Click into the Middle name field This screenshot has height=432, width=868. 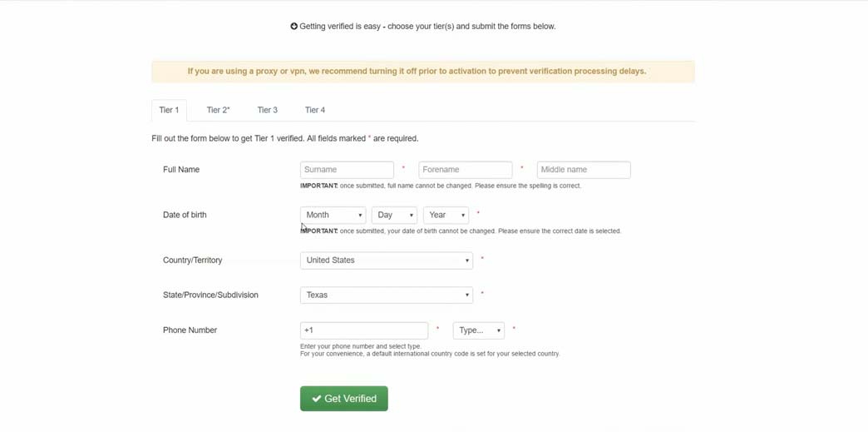584,171
